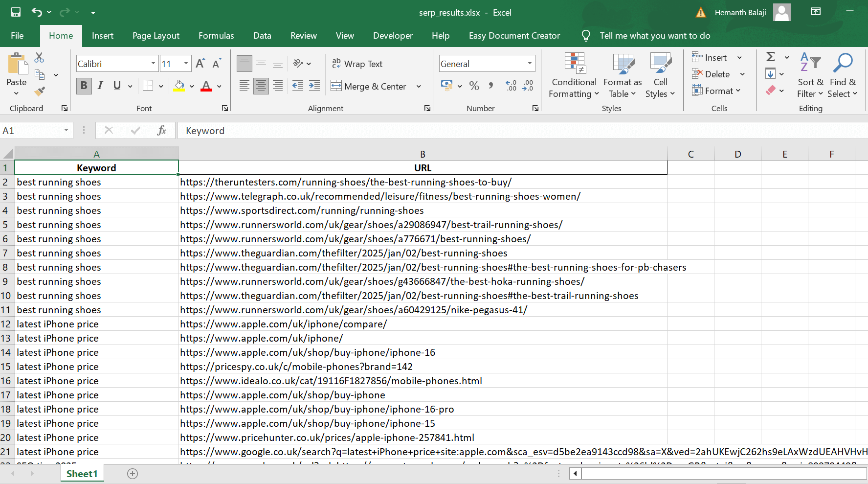Click Delete in Cells group
The image size is (868, 484).
coord(712,74)
